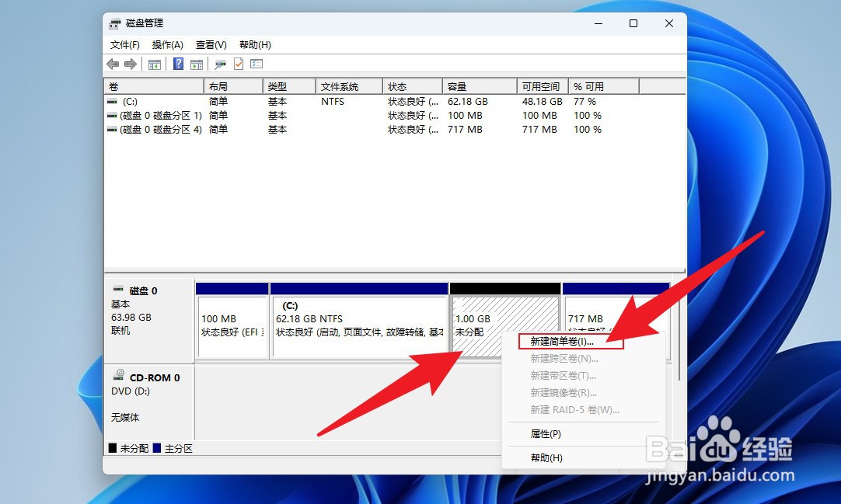Image resolution: width=841 pixels, height=504 pixels.
Task: Click the black 未分配 legend swatch
Action: [x=113, y=448]
